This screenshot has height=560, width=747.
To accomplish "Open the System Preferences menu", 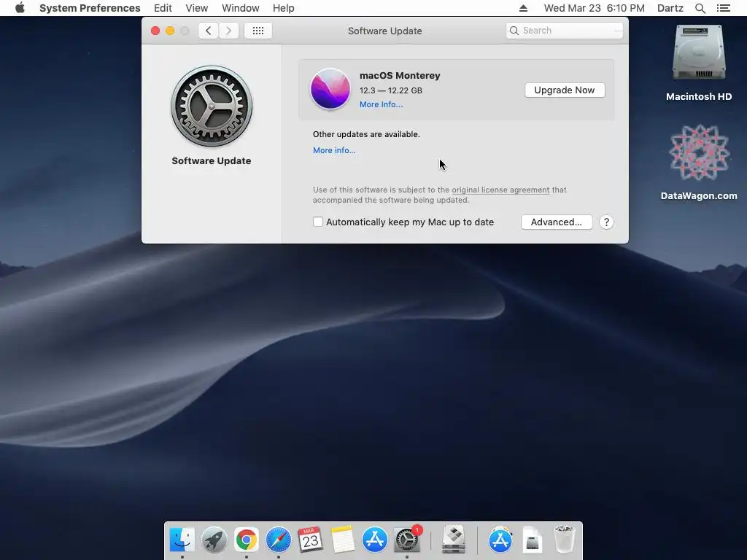I will (x=90, y=8).
